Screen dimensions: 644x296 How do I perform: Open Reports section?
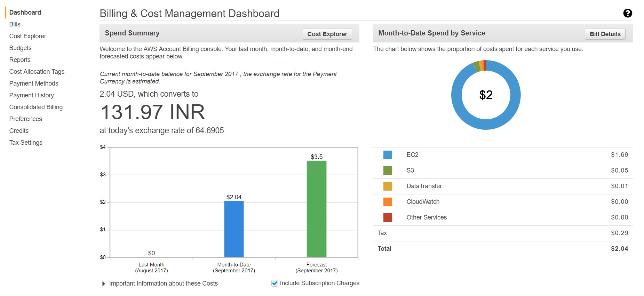point(20,60)
